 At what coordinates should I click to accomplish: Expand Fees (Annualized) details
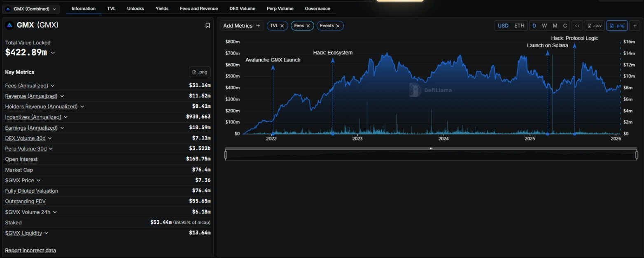click(53, 86)
